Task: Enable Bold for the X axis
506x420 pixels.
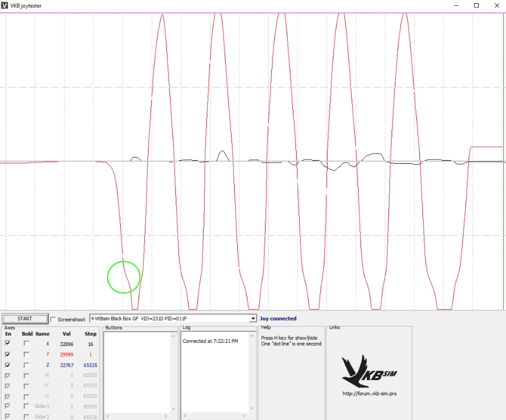Action: [x=26, y=343]
